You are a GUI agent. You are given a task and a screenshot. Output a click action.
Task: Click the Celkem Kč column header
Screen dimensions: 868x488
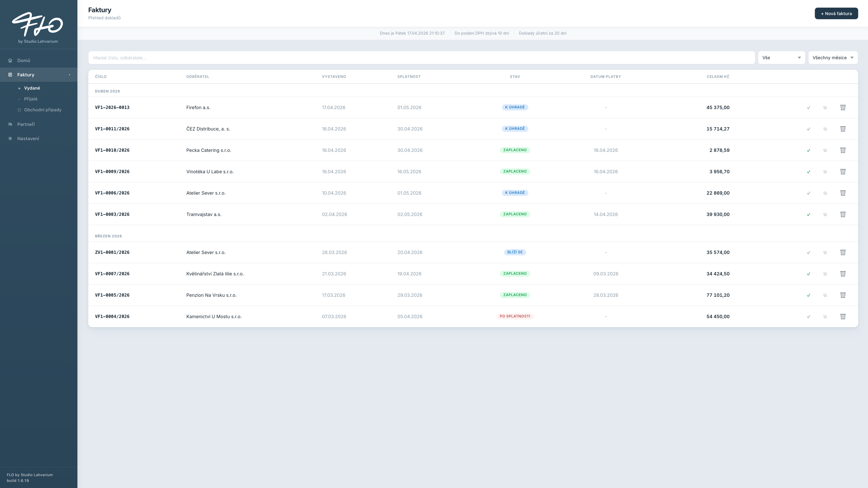(718, 77)
